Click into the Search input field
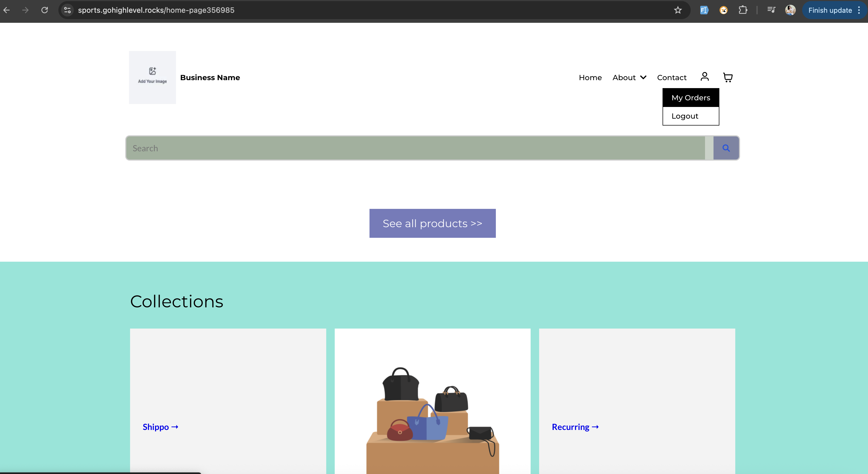The height and width of the screenshot is (474, 868). click(x=415, y=148)
